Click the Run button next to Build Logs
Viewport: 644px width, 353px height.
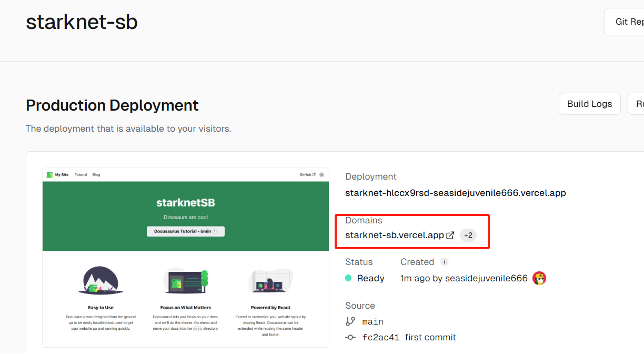[x=637, y=104]
